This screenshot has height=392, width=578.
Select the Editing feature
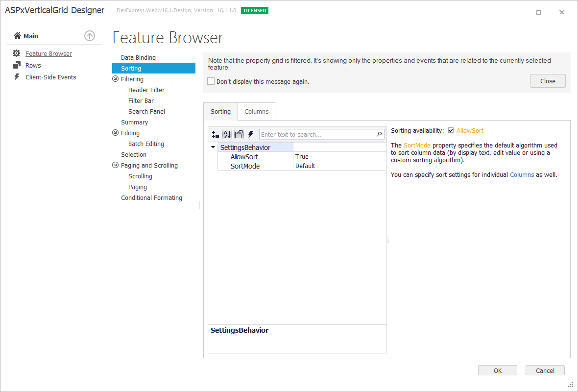click(x=130, y=133)
